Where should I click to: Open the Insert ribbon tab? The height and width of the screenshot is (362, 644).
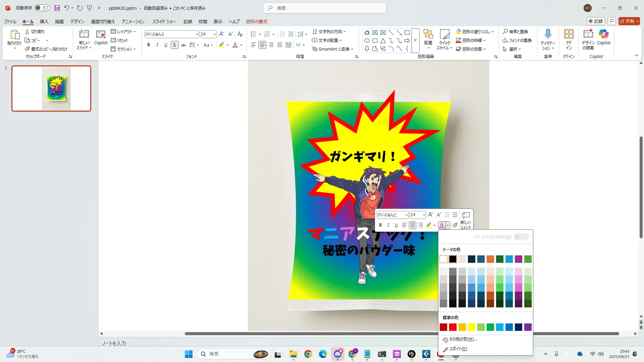[44, 21]
